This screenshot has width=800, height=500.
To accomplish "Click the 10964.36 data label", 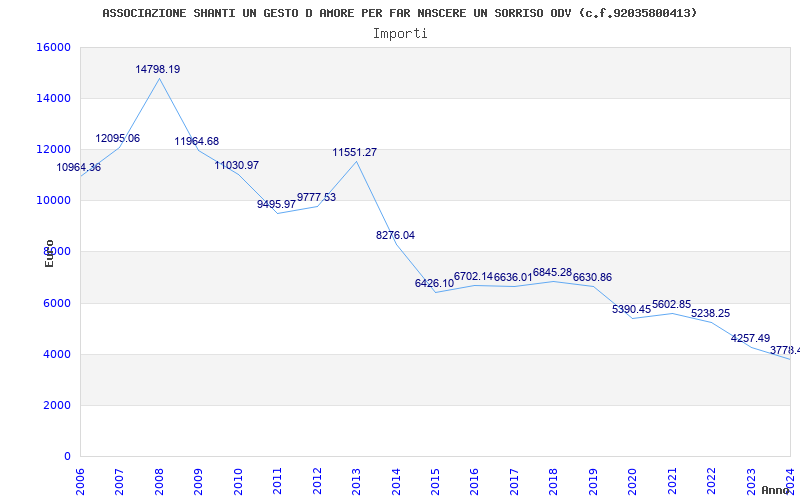I will point(79,168).
